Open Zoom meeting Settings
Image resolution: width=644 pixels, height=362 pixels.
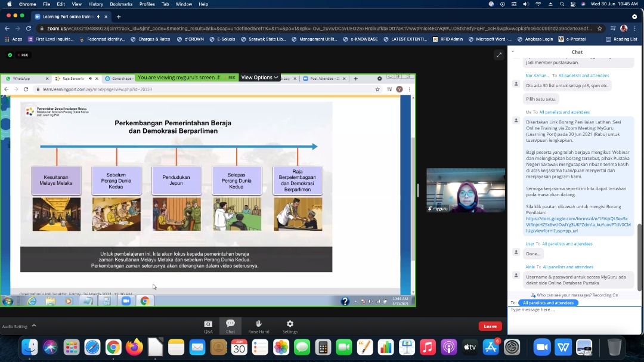pos(290,327)
